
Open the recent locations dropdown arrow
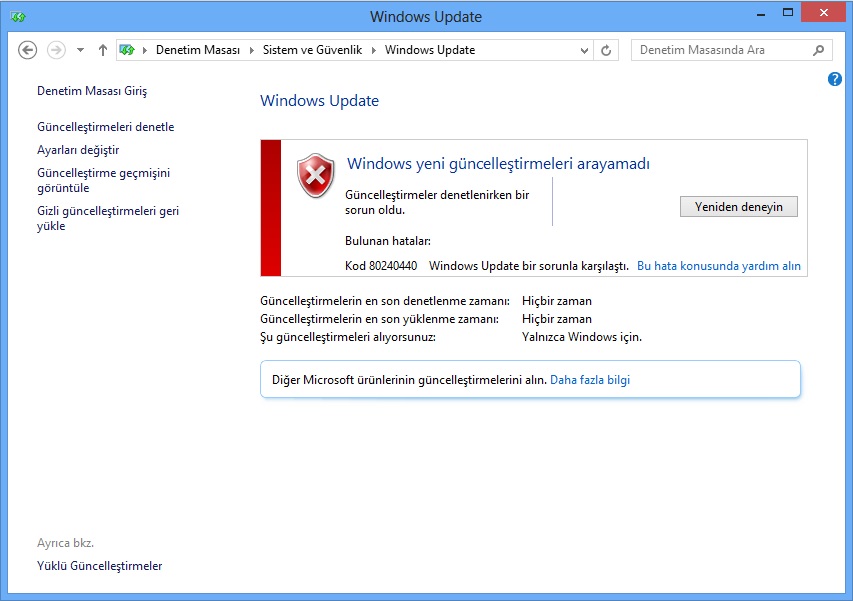81,50
